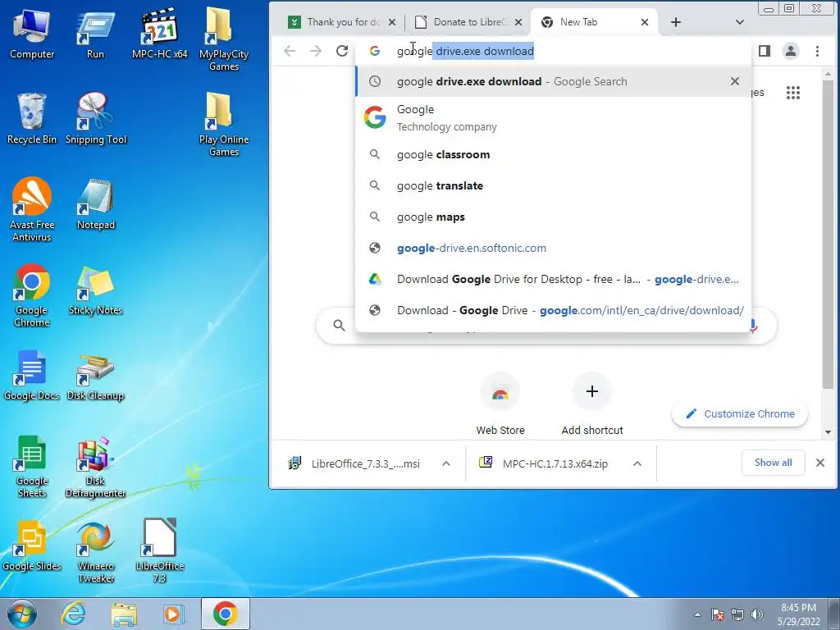This screenshot has width=840, height=630.
Task: Launch Google Chrome desktop shortcut
Action: click(x=32, y=295)
